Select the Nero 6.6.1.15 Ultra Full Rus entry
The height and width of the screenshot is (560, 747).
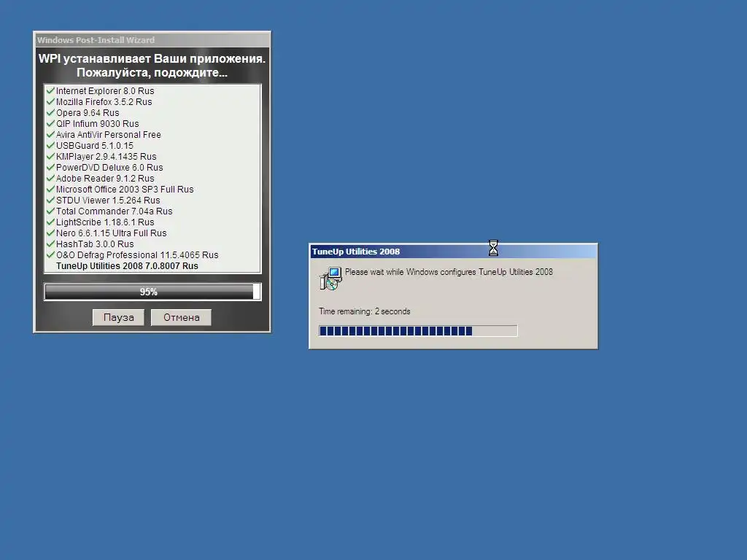(x=112, y=233)
